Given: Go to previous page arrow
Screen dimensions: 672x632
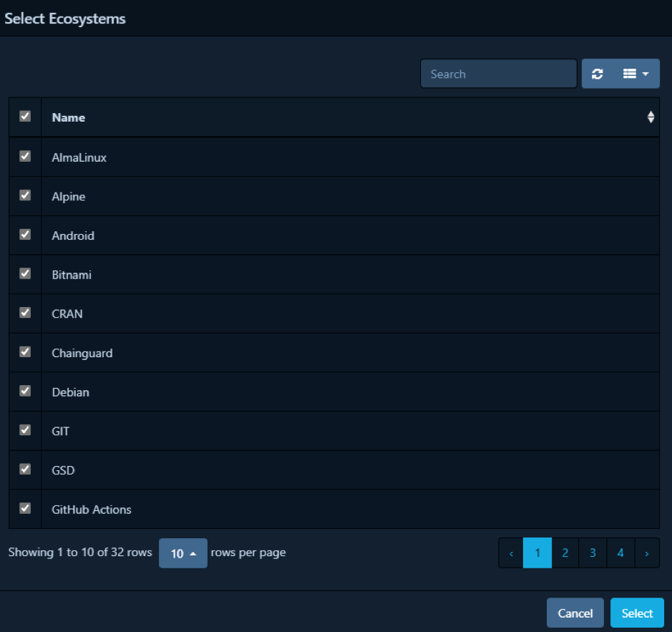Looking at the screenshot, I should coord(511,553).
